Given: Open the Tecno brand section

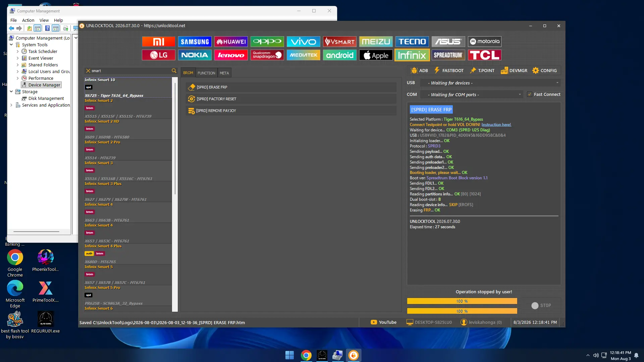Looking at the screenshot, I should coord(412,42).
